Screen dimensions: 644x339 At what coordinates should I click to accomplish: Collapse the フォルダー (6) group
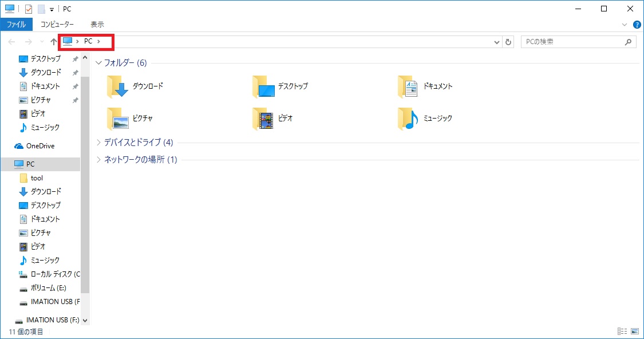[x=98, y=63]
